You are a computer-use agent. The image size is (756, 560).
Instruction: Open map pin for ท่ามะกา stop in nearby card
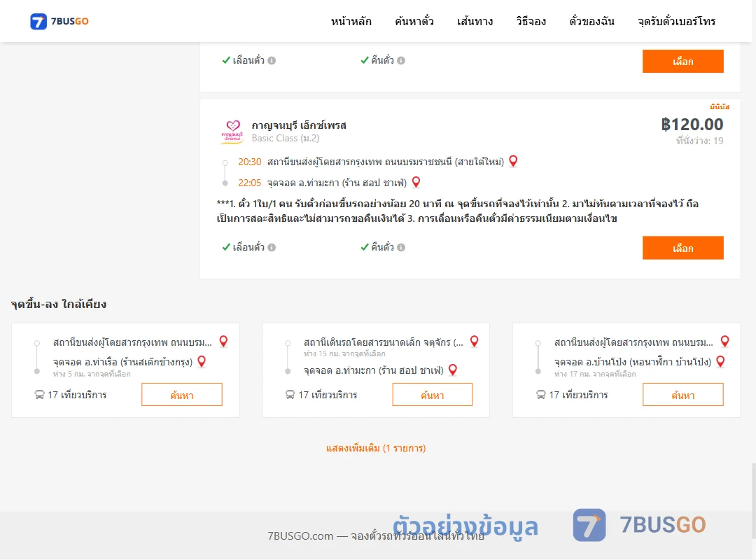tap(453, 370)
